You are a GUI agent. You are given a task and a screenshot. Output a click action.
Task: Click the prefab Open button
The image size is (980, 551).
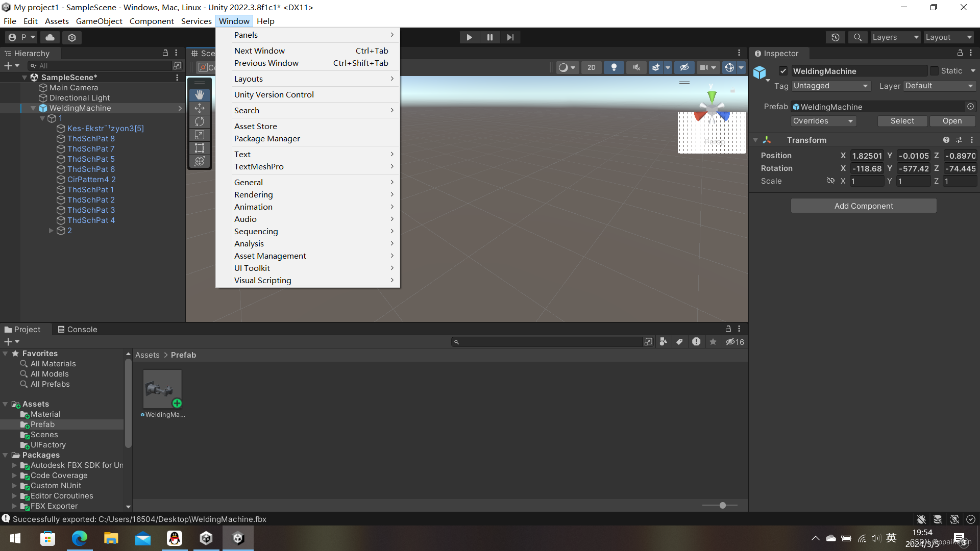click(952, 121)
